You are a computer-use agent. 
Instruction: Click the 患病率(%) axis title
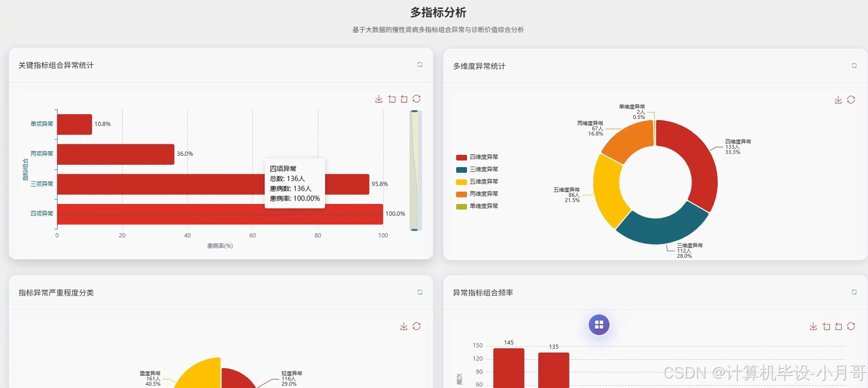click(220, 246)
